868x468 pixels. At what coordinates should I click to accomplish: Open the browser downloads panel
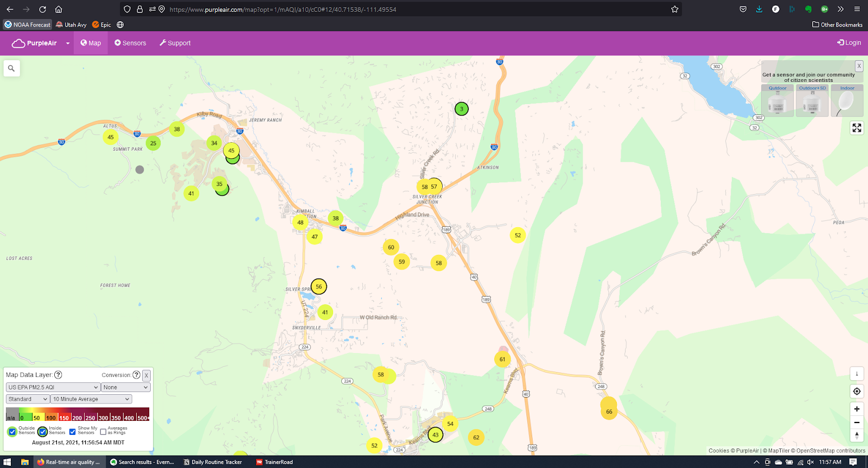click(x=759, y=9)
